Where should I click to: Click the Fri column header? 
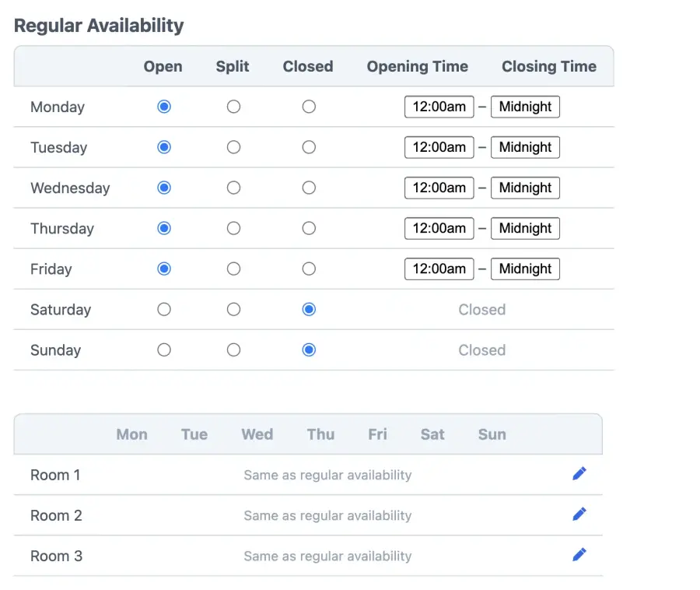tap(377, 434)
